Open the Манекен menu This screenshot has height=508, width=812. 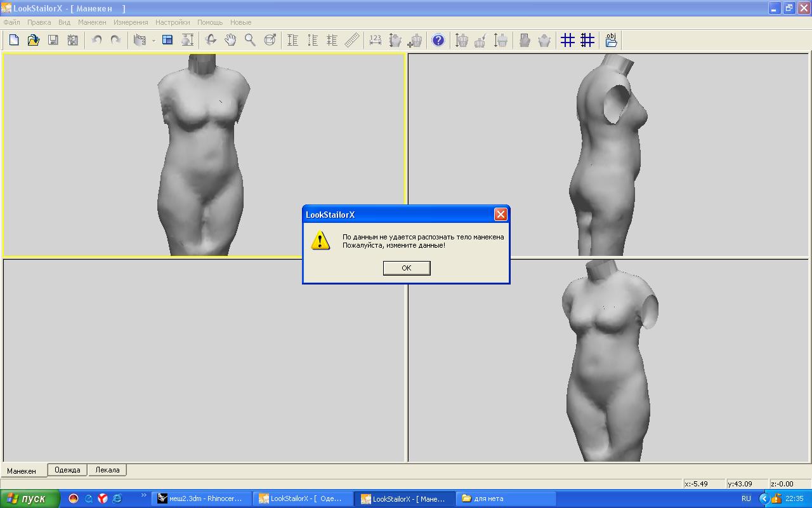[92, 22]
